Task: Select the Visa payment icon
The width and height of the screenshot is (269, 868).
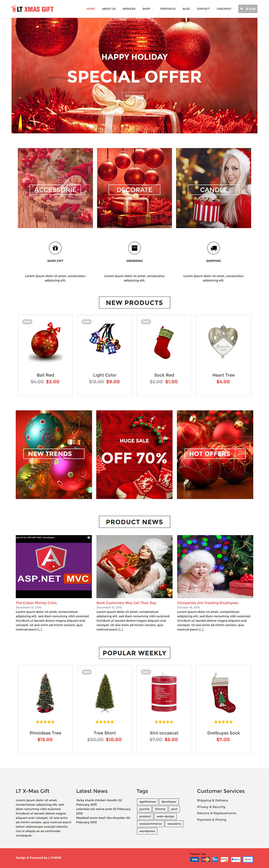Action: tap(194, 859)
